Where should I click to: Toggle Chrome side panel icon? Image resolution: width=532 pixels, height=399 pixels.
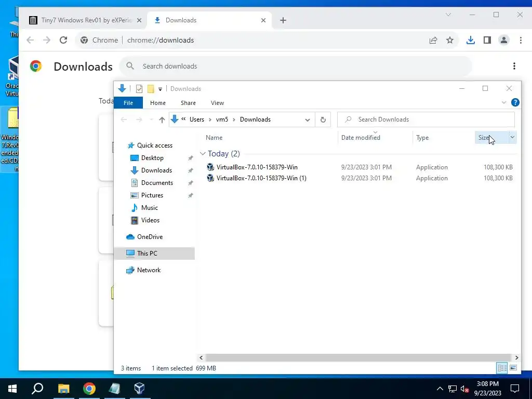487,40
